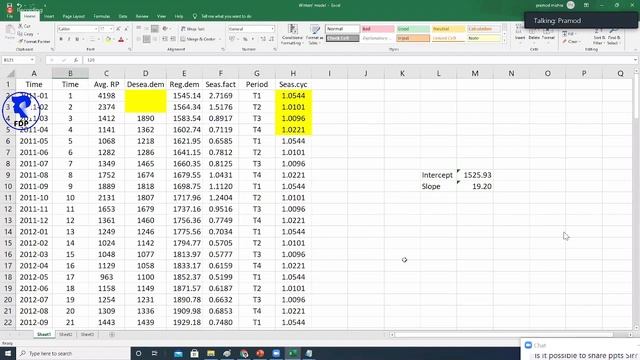Apply the Percent Style format
This screenshot has width=640, height=360.
tap(245, 39)
